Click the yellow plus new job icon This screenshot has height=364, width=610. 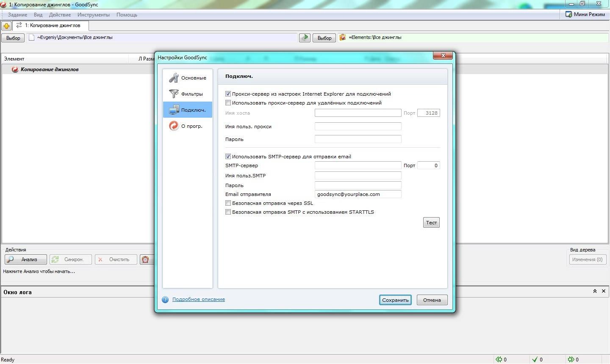pos(6,26)
